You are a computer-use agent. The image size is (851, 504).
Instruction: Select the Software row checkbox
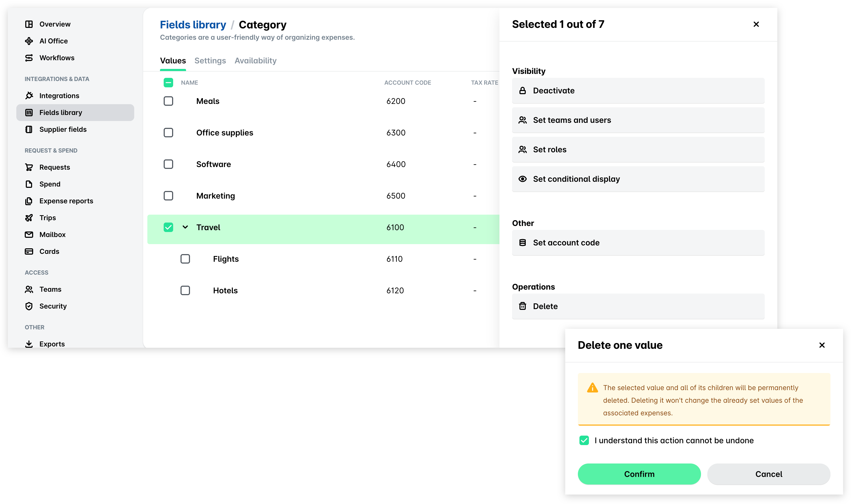[168, 164]
